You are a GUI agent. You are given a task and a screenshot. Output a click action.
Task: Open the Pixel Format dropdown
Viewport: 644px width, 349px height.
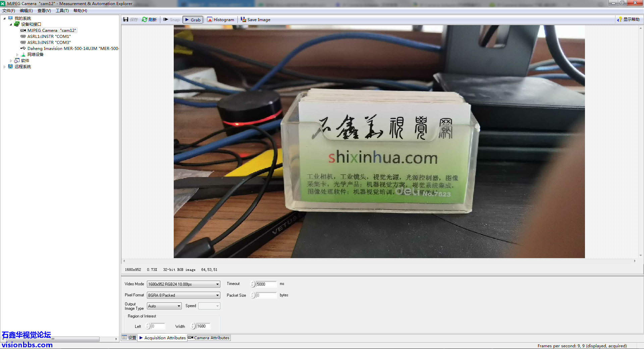183,295
